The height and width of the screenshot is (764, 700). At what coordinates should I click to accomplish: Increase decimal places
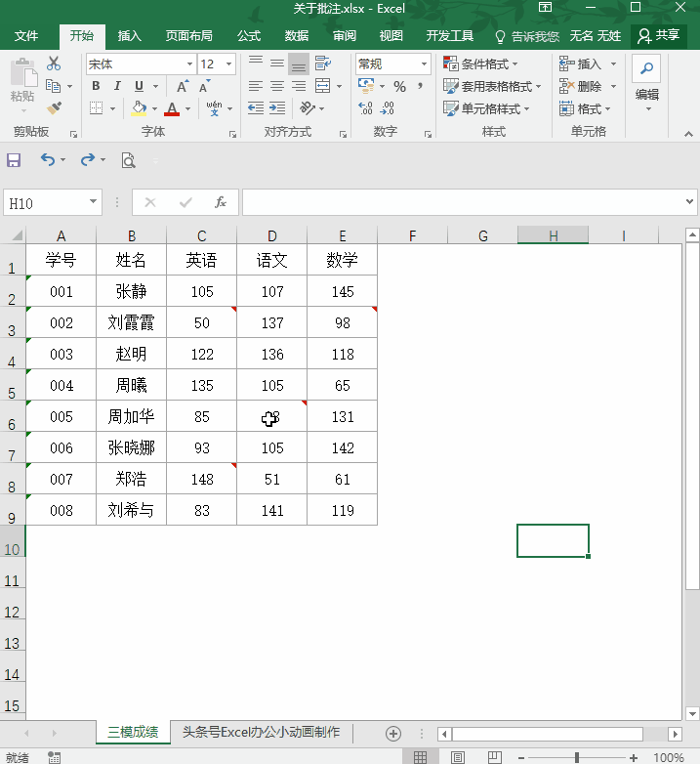365,107
